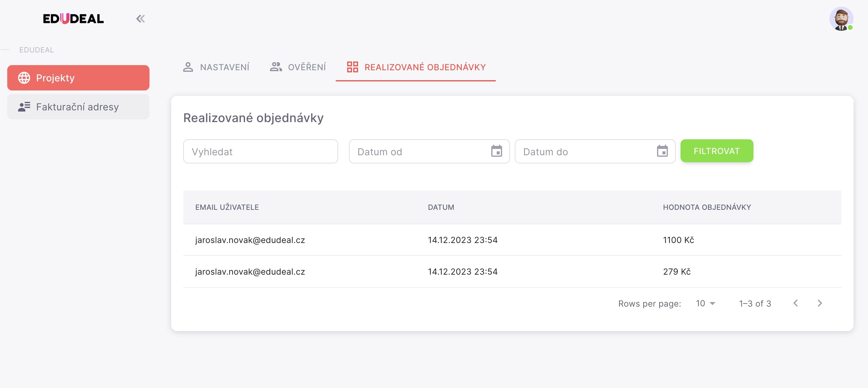Collapse the sidebar with the double chevron icon

click(x=140, y=19)
